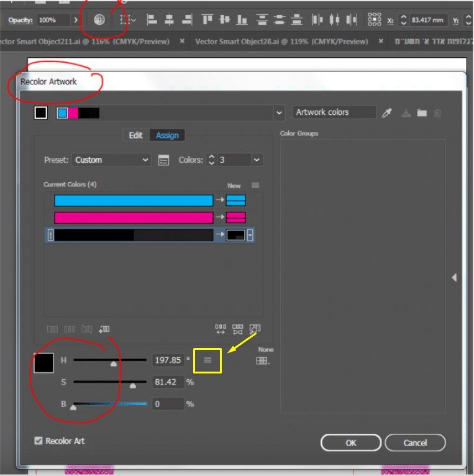This screenshot has height=476, width=474.
Task: Expand the Opacity chevron next to 100%
Action: tap(76, 20)
